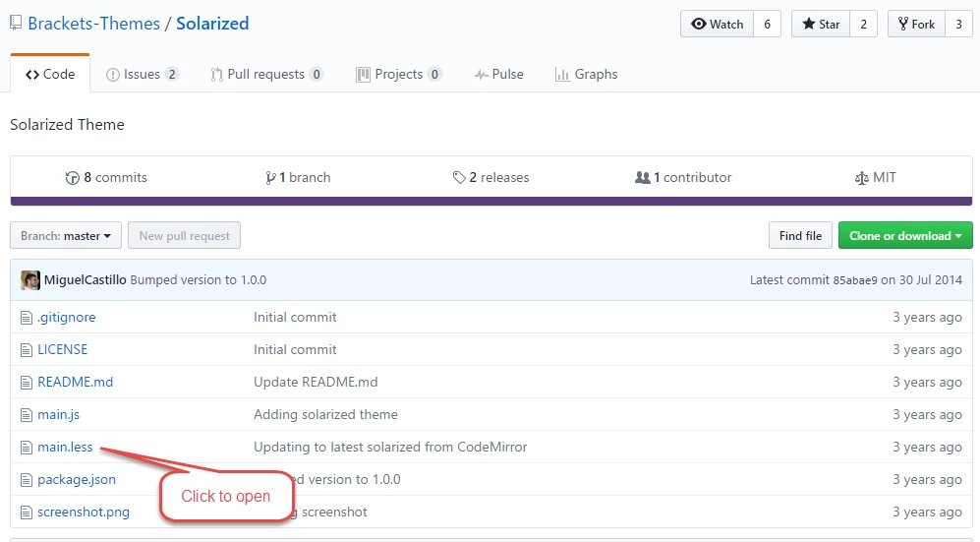Switch to the Code tab

50,74
